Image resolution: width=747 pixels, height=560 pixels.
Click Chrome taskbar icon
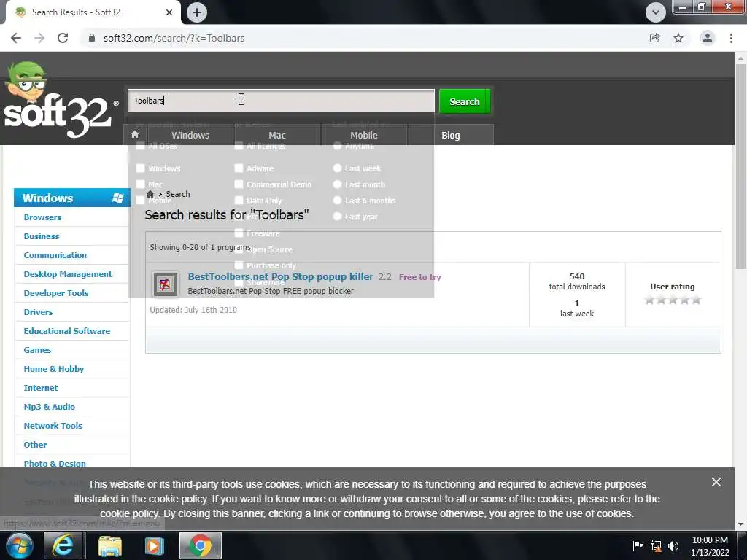coord(201,545)
